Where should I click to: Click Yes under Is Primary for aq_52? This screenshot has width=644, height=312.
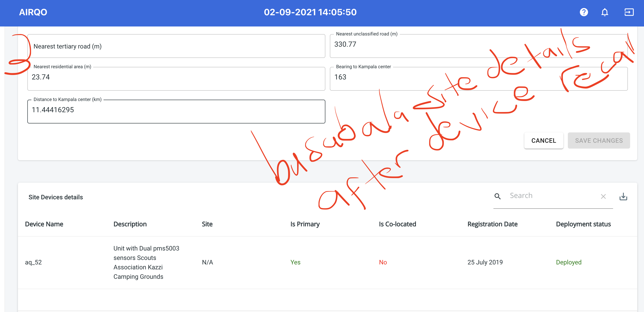click(x=295, y=262)
